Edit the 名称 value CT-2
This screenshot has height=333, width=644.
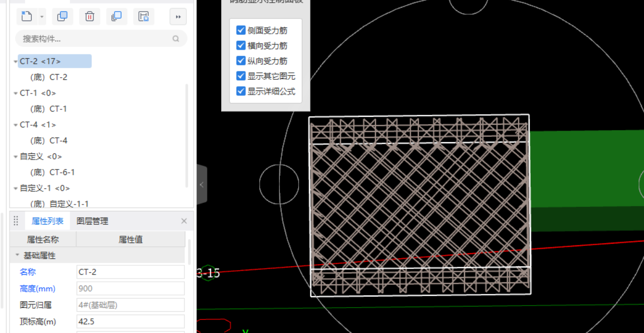(130, 272)
